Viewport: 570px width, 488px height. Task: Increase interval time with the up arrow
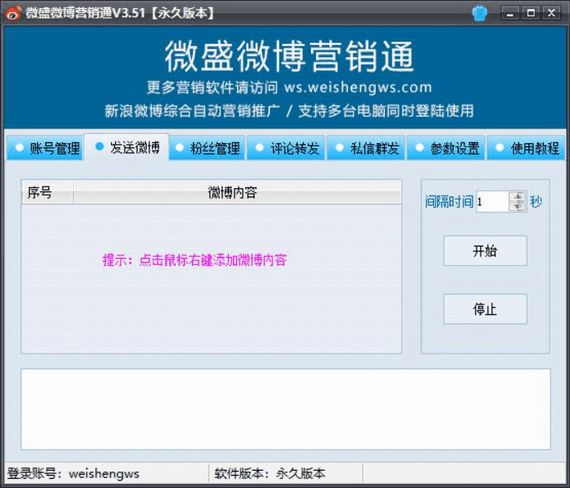518,197
